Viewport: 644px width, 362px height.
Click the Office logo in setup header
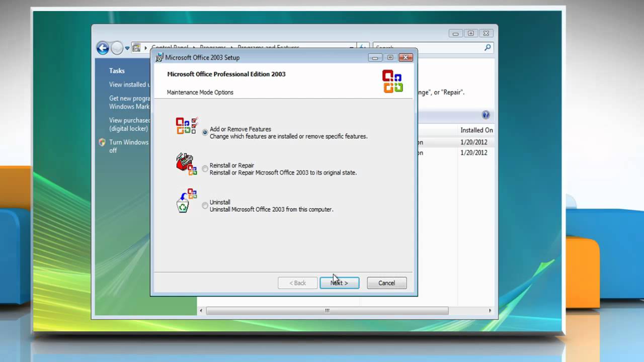(x=392, y=81)
